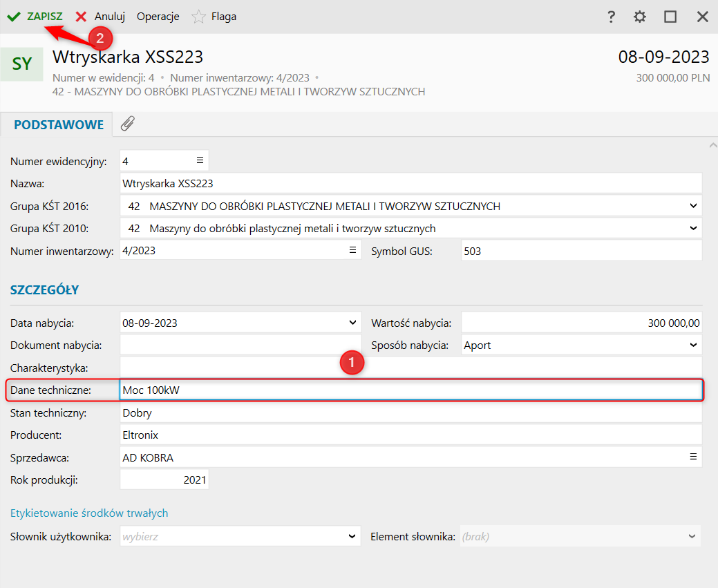Click the Anuluj button text
The image size is (718, 588).
point(110,17)
